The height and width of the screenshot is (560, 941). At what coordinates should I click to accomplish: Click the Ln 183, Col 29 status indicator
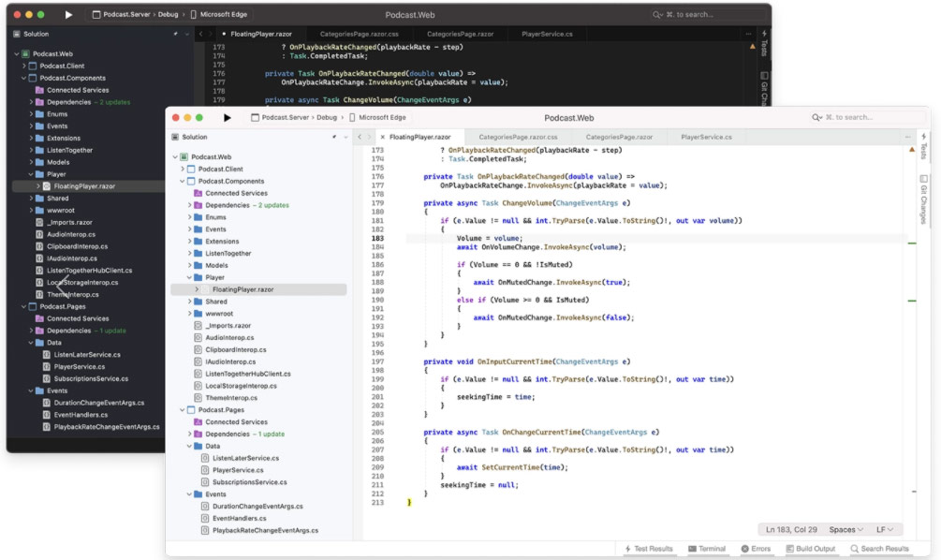point(791,529)
